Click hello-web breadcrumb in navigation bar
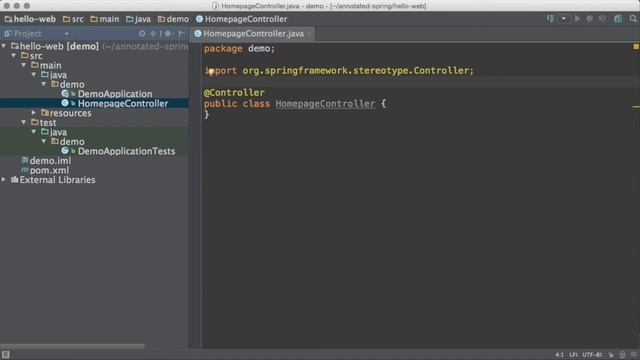Viewport: 640px width, 360px height. (x=30, y=19)
